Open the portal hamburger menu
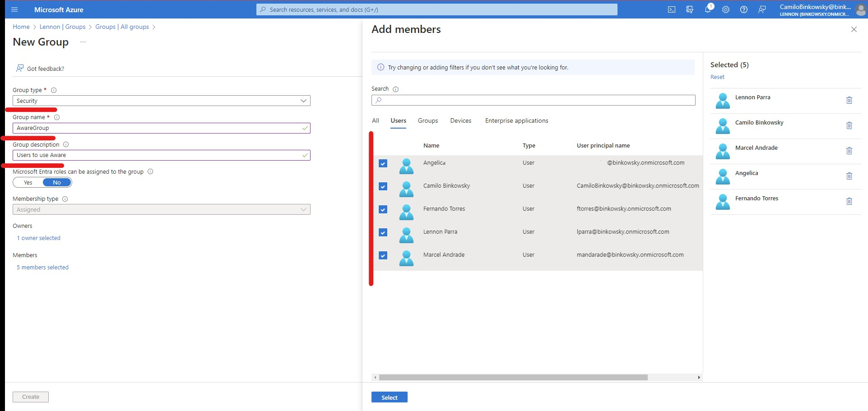868x411 pixels. pos(14,9)
